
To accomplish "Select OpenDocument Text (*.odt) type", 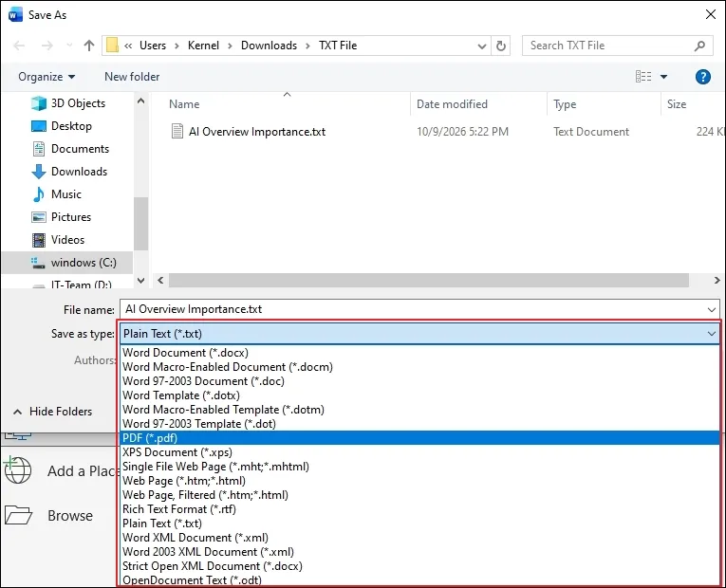I will click(x=420, y=579).
